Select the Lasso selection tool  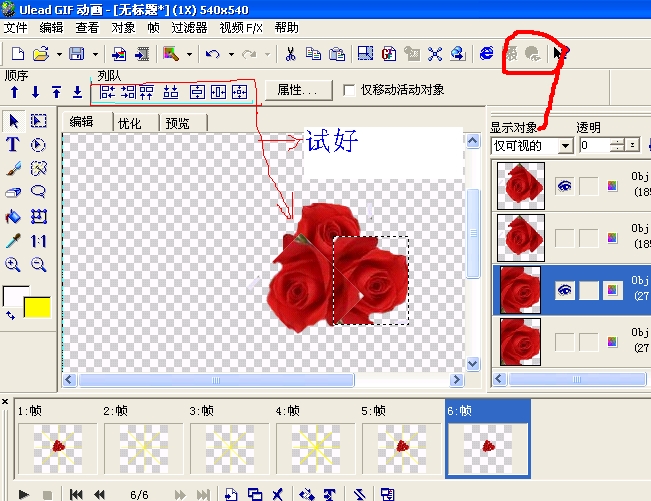point(39,192)
